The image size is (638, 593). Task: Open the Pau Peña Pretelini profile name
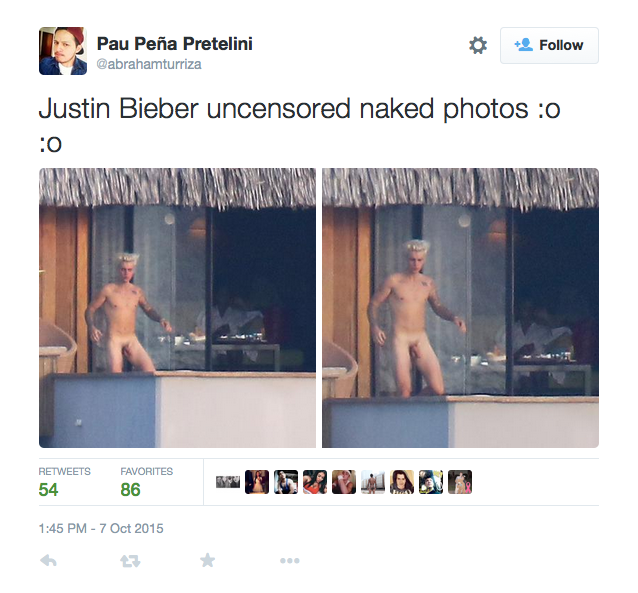pyautogui.click(x=175, y=44)
